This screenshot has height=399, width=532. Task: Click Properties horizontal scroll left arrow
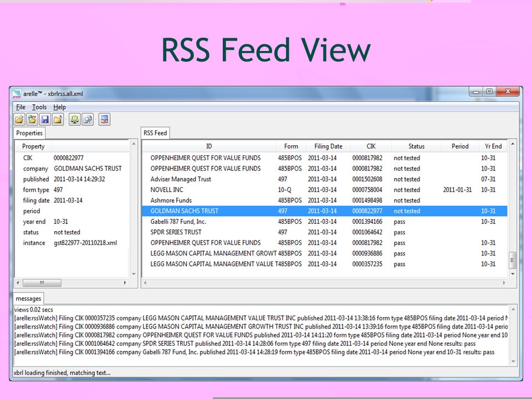point(18,283)
